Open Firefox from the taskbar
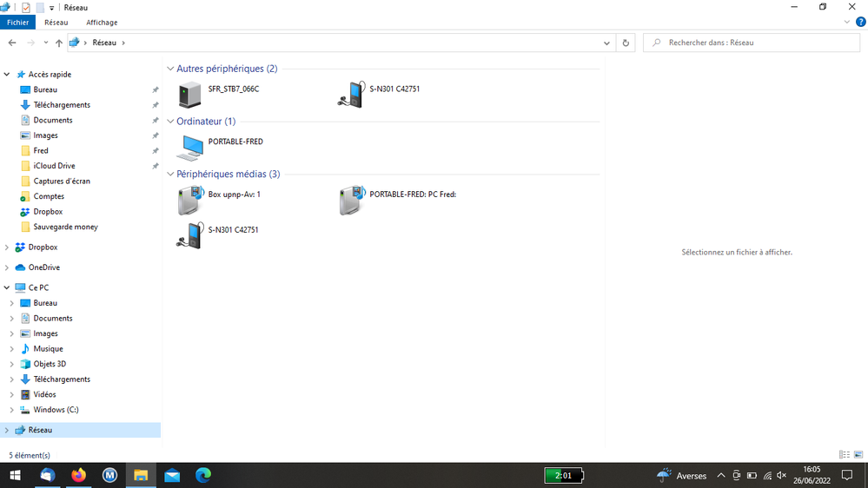The image size is (868, 488). click(x=79, y=475)
